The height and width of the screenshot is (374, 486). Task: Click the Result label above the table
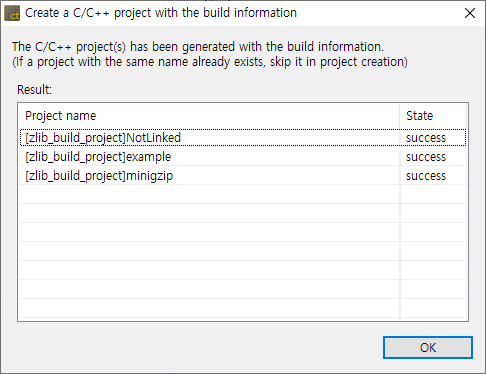coord(34,90)
